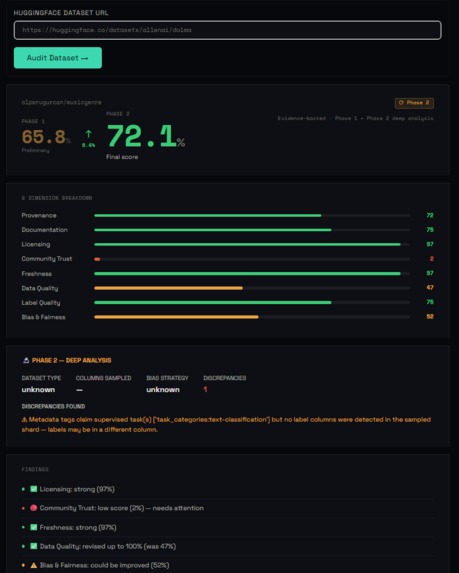The image size is (459, 573).
Task: Click the 72.1% final score
Action: (x=145, y=137)
